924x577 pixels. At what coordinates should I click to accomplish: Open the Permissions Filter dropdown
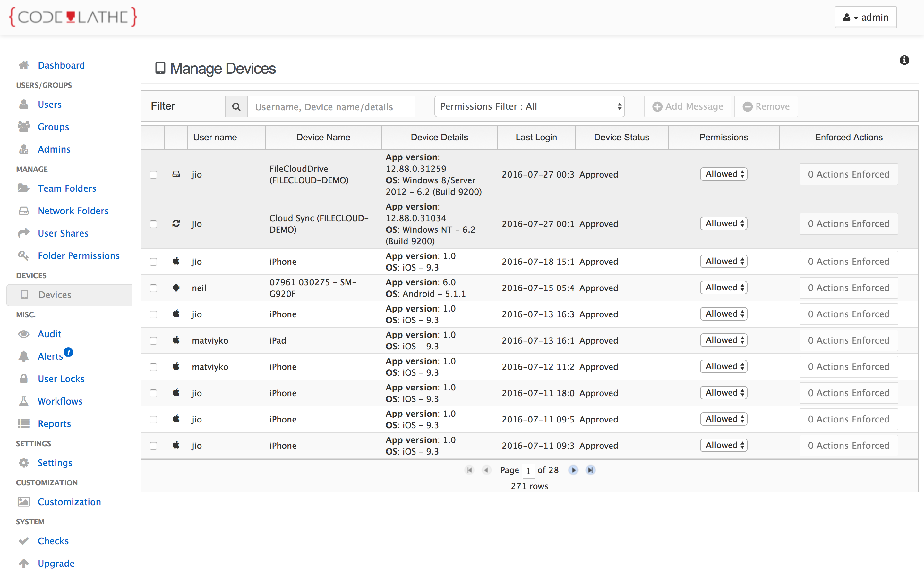[529, 106]
